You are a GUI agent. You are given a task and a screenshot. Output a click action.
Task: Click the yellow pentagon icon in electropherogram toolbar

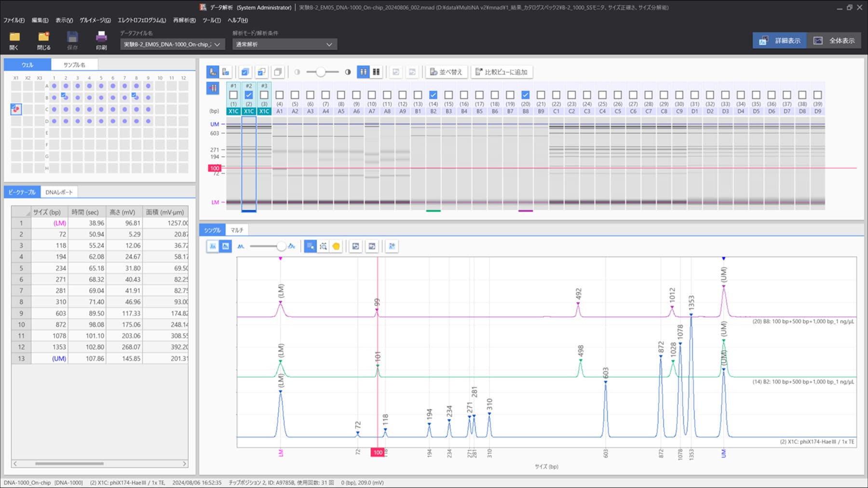[x=336, y=246]
